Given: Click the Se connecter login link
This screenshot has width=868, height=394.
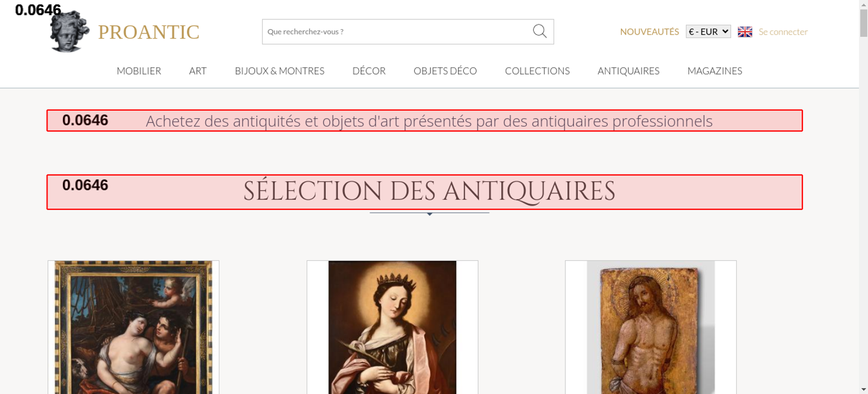Looking at the screenshot, I should tap(783, 32).
